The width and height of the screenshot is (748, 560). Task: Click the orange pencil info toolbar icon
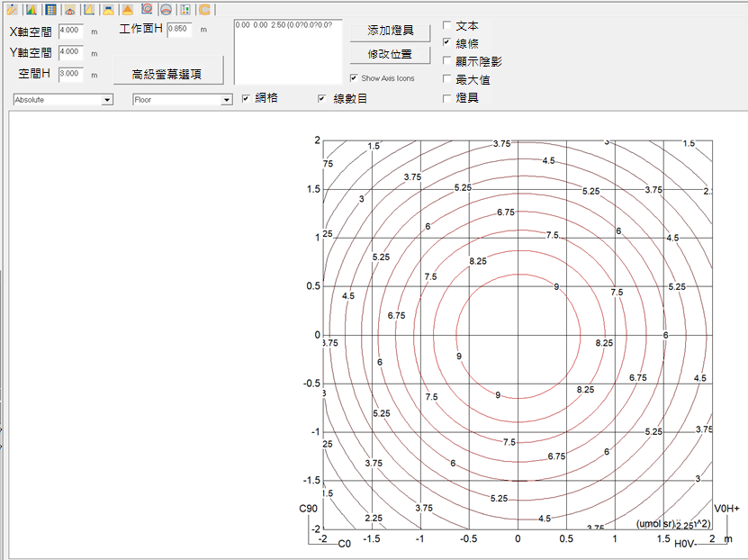pos(12,9)
